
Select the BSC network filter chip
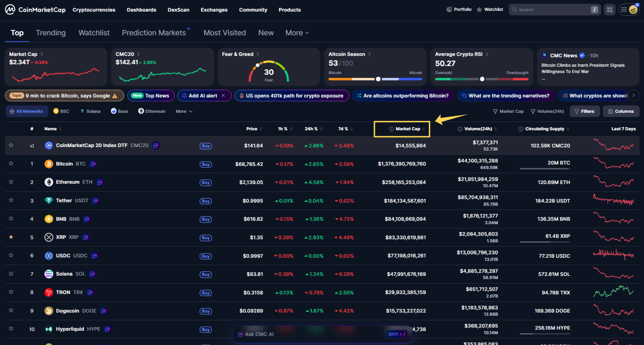click(61, 111)
